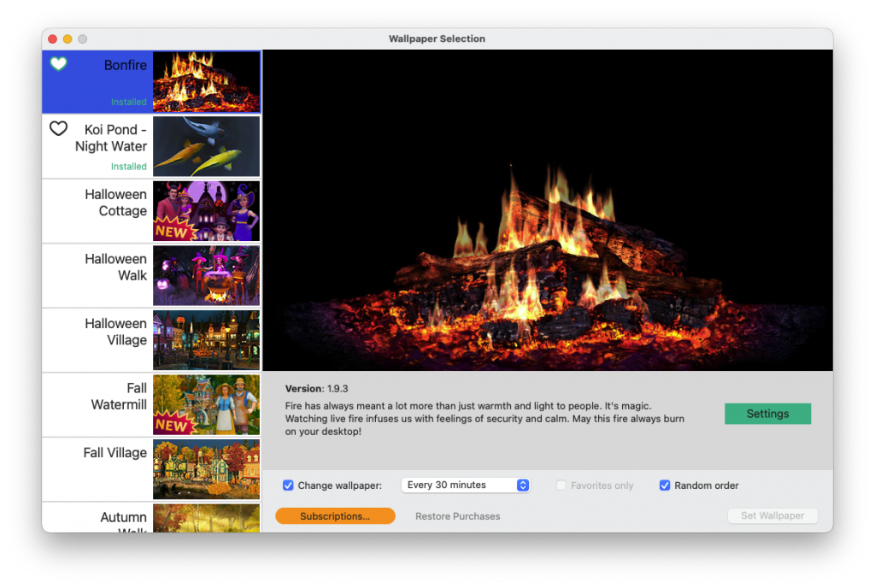Toggle the Change wallpaper checkbox
875x588 pixels.
coord(288,485)
